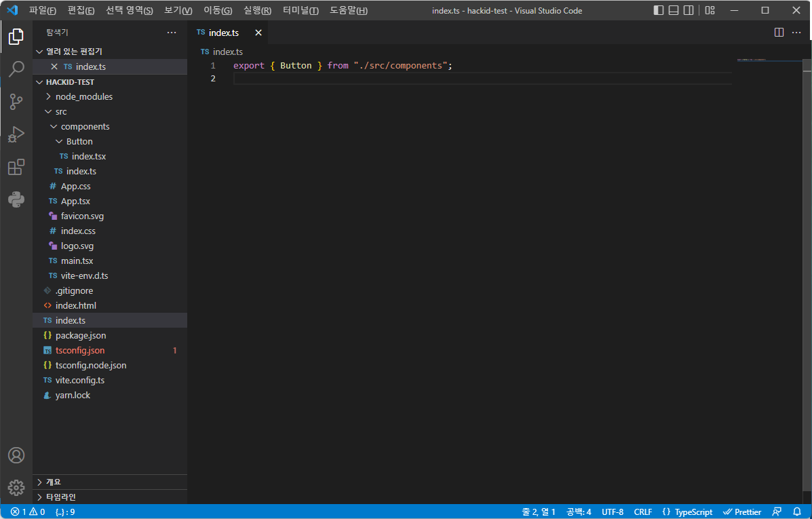Open the .gitignore file
Image resolution: width=812 pixels, height=519 pixels.
[x=110, y=290]
